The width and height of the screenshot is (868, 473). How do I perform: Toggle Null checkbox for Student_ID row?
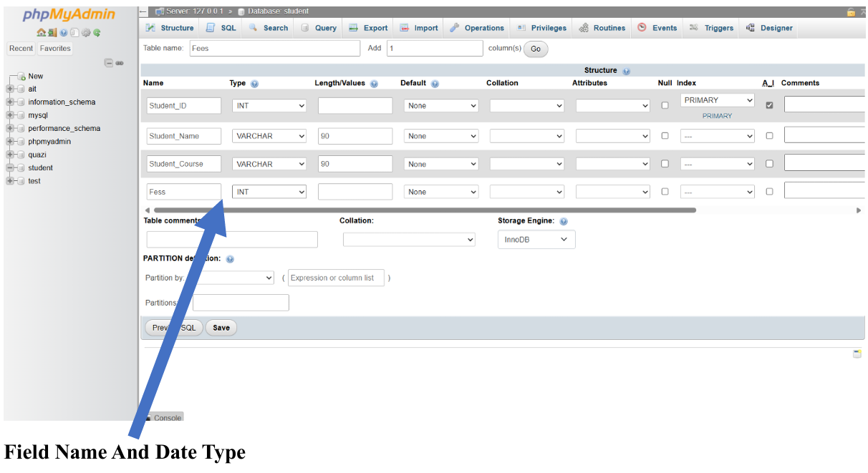click(665, 105)
